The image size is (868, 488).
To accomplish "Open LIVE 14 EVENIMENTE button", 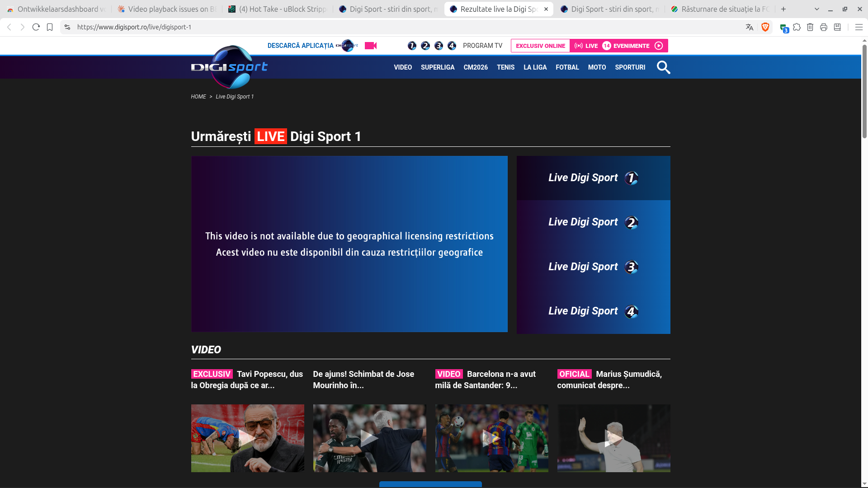I will click(x=618, y=46).
